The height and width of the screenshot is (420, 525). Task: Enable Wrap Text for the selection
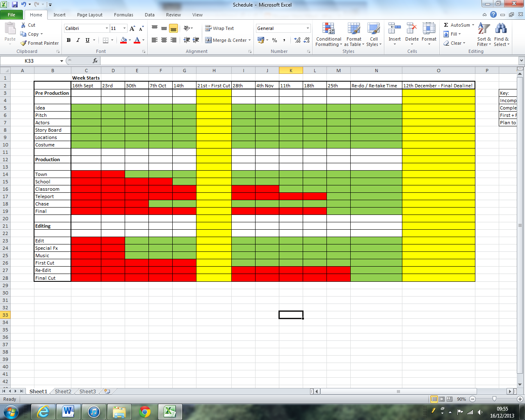coord(220,28)
